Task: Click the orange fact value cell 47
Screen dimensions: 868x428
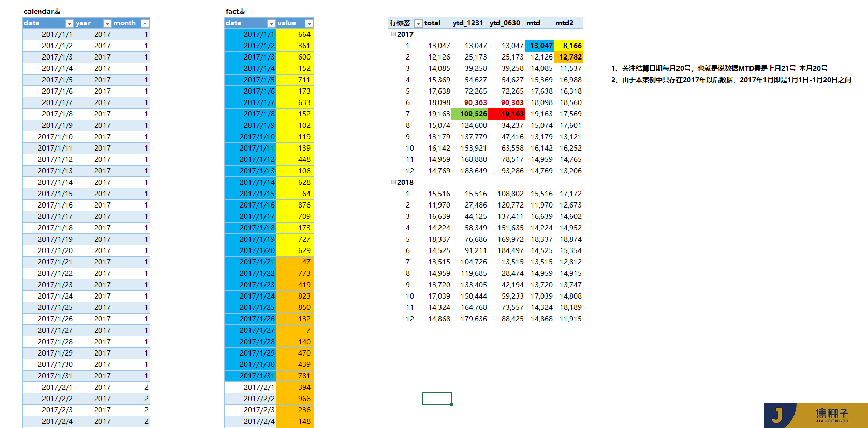Action: point(295,262)
